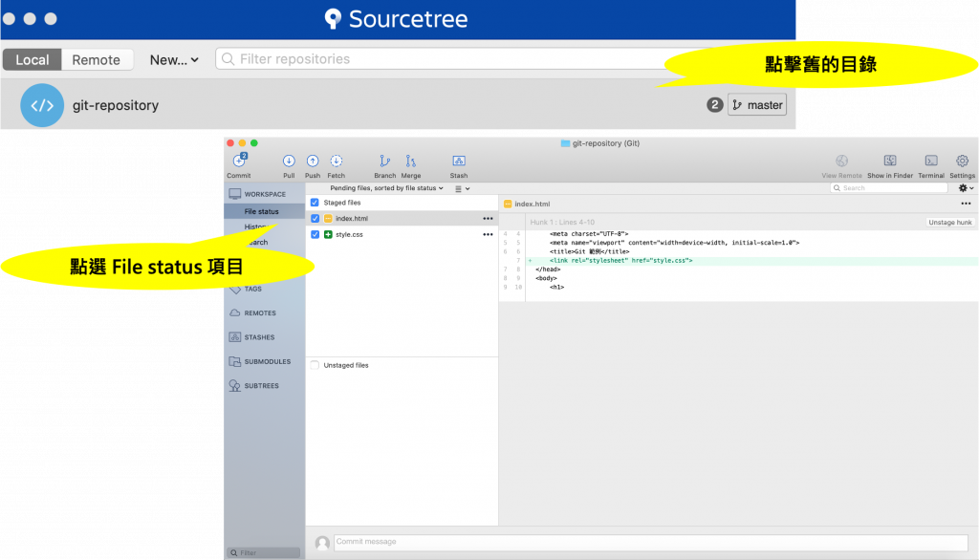
Task: Open the New... dropdown
Action: [x=174, y=60]
